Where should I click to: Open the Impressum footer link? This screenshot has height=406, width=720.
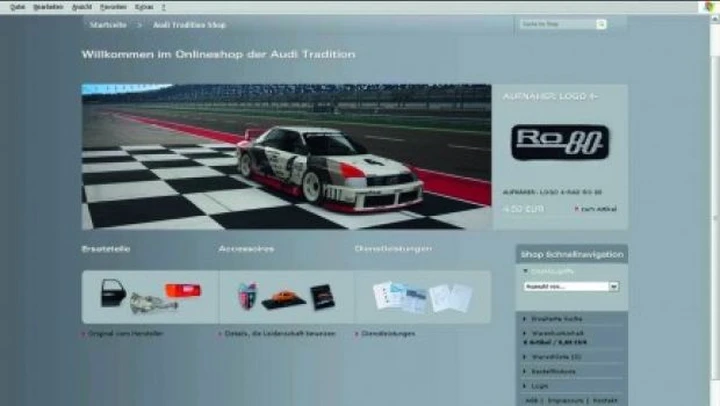(565, 400)
